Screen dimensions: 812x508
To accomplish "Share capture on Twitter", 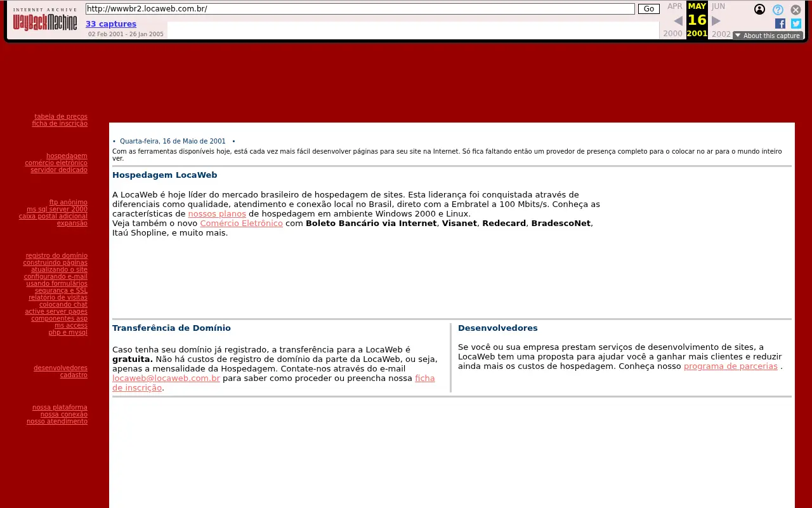I will pyautogui.click(x=796, y=23).
